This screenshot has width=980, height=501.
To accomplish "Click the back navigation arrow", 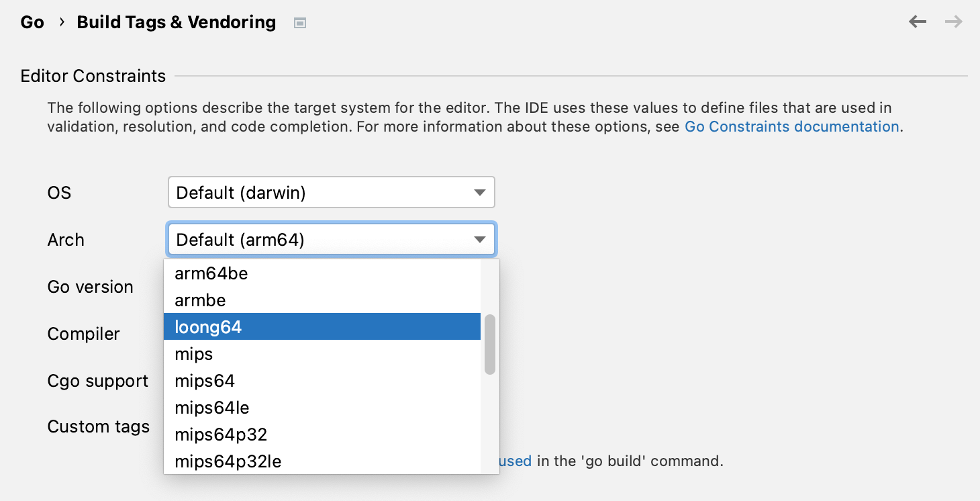I will (x=917, y=22).
